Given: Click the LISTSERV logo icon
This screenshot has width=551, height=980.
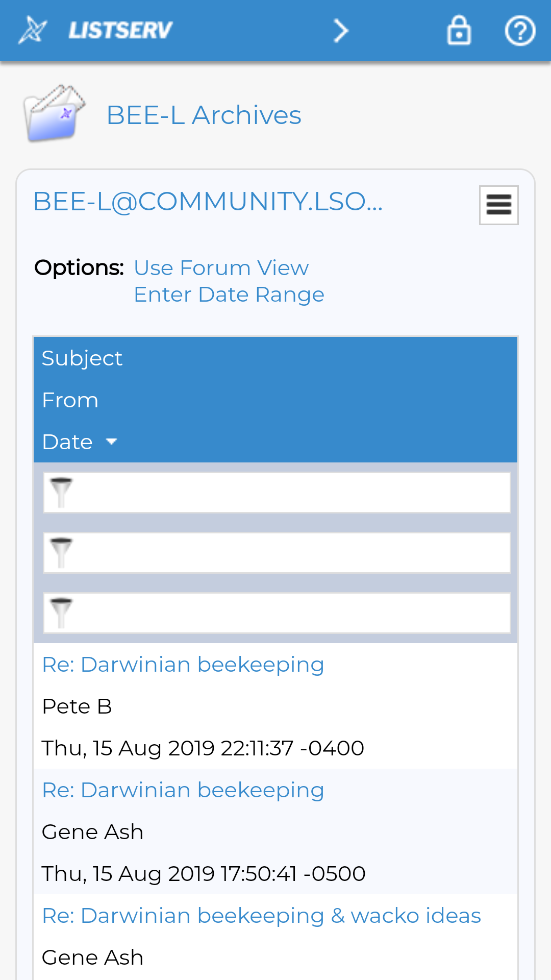Looking at the screenshot, I should [x=34, y=30].
